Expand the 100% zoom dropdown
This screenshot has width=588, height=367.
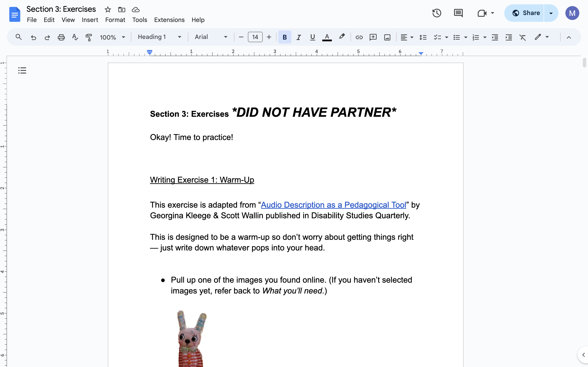pos(112,37)
